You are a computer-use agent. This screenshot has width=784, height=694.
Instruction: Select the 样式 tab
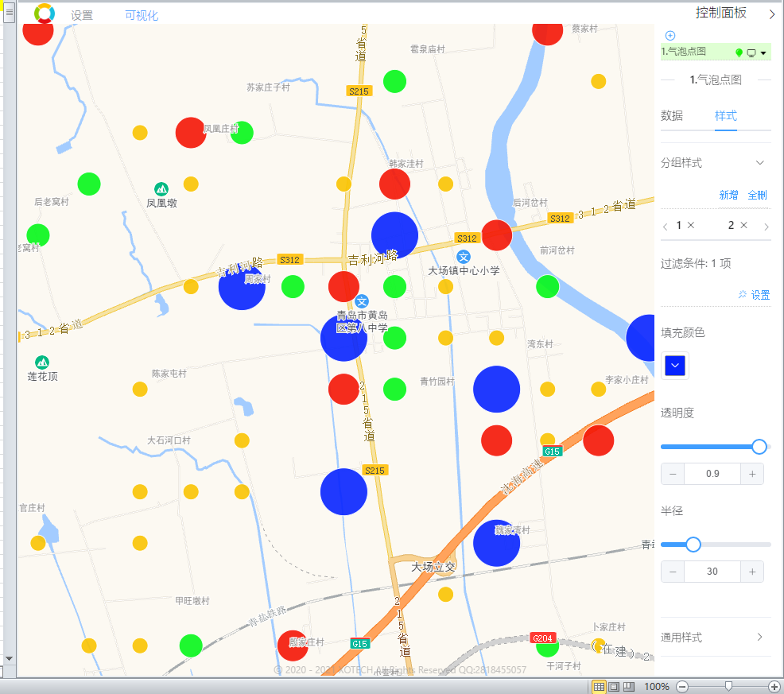[725, 115]
